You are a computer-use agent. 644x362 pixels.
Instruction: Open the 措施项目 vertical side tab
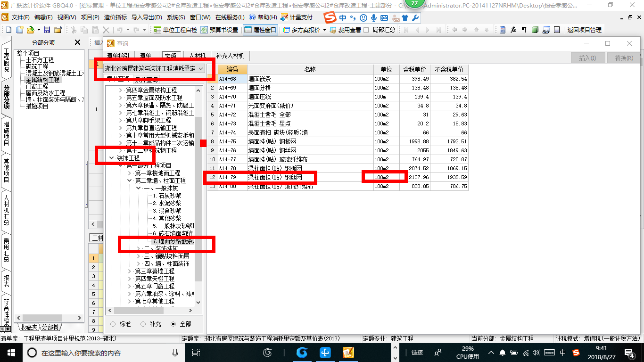6,133
